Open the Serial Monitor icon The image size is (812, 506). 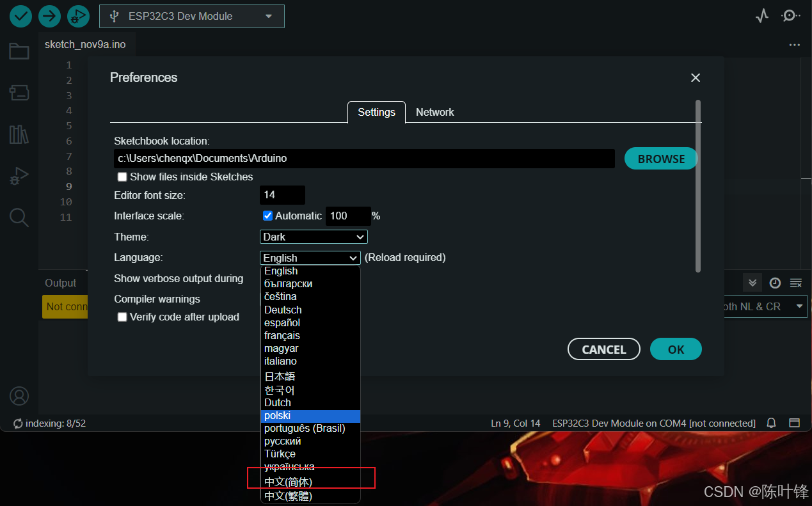[x=791, y=16]
